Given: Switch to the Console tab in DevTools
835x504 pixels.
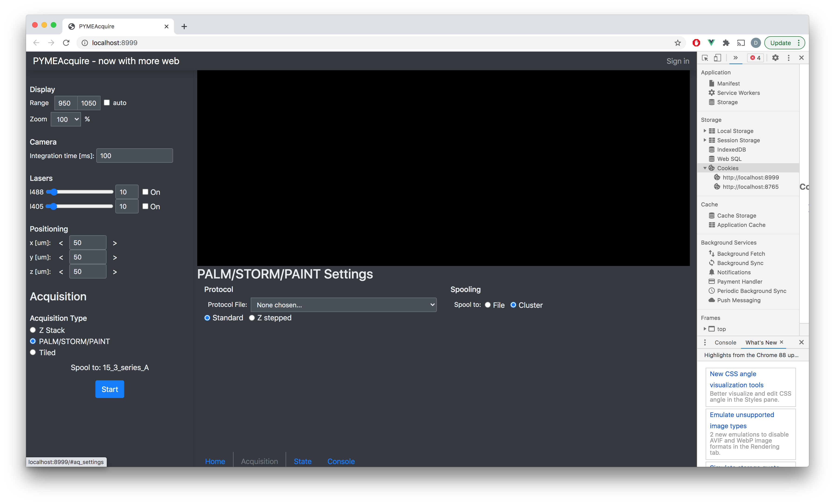Looking at the screenshot, I should click(x=725, y=342).
